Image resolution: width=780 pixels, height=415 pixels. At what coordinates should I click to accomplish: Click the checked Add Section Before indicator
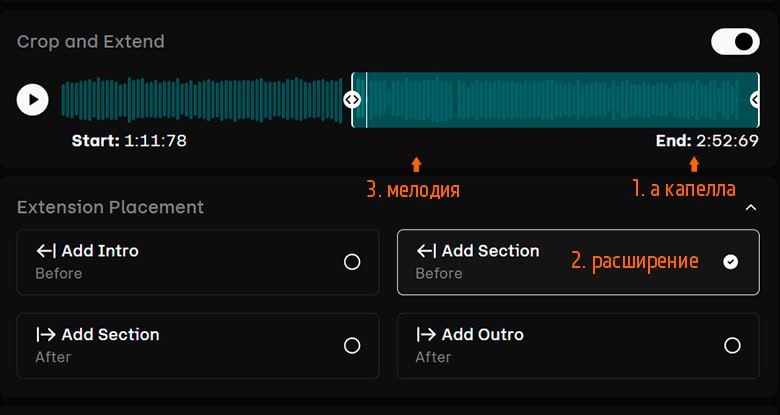pyautogui.click(x=731, y=262)
